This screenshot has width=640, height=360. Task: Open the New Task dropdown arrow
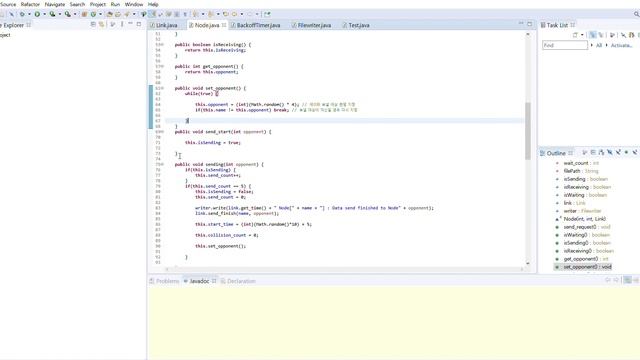(582, 35)
